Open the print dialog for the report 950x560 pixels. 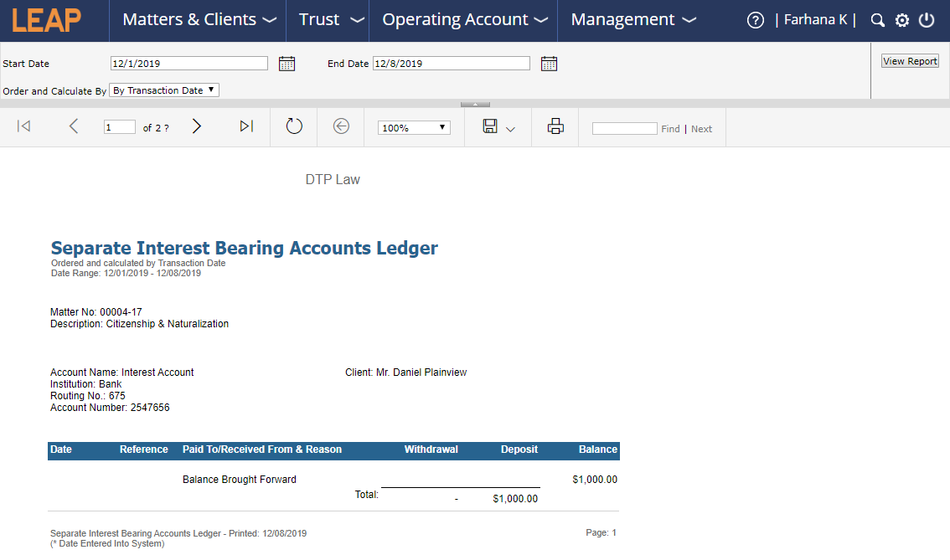tap(555, 126)
